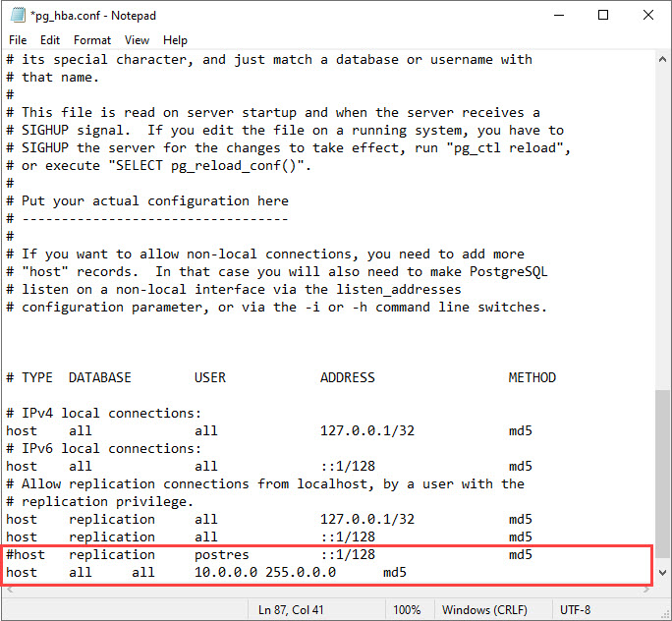Open the Help menu
This screenshot has width=672, height=621.
click(175, 40)
